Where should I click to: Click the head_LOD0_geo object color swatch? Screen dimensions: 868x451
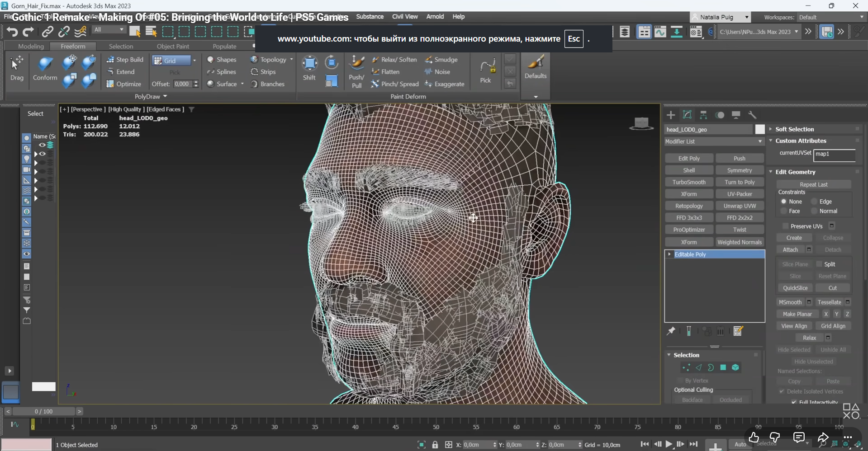coord(760,129)
